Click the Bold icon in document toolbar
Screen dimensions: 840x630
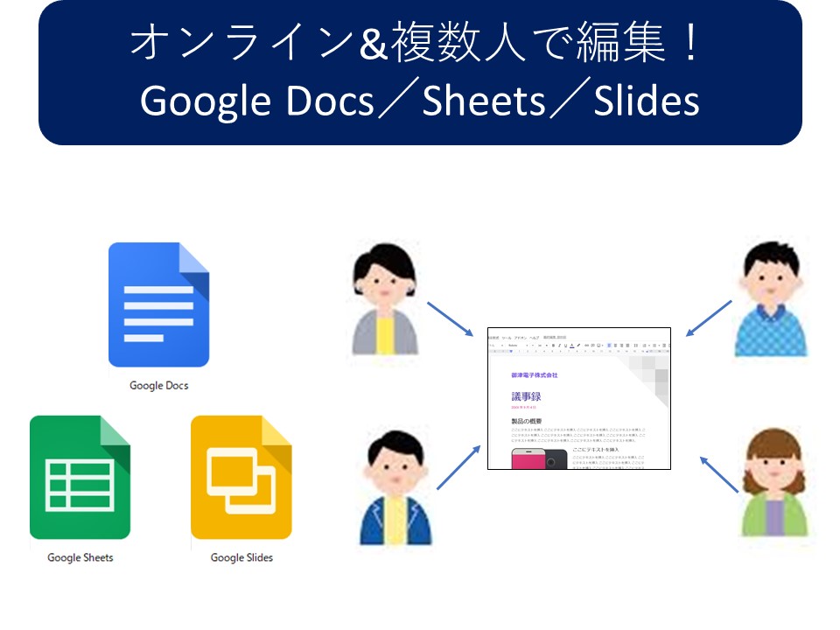pyautogui.click(x=553, y=346)
